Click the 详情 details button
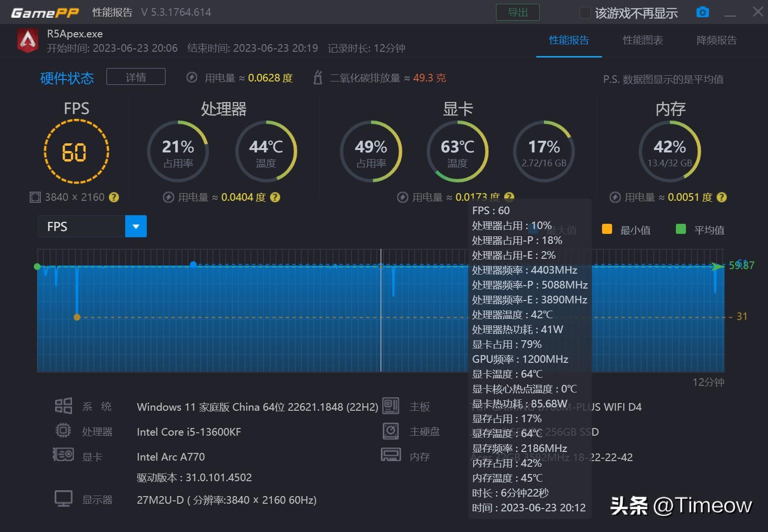768x532 pixels. pos(136,77)
